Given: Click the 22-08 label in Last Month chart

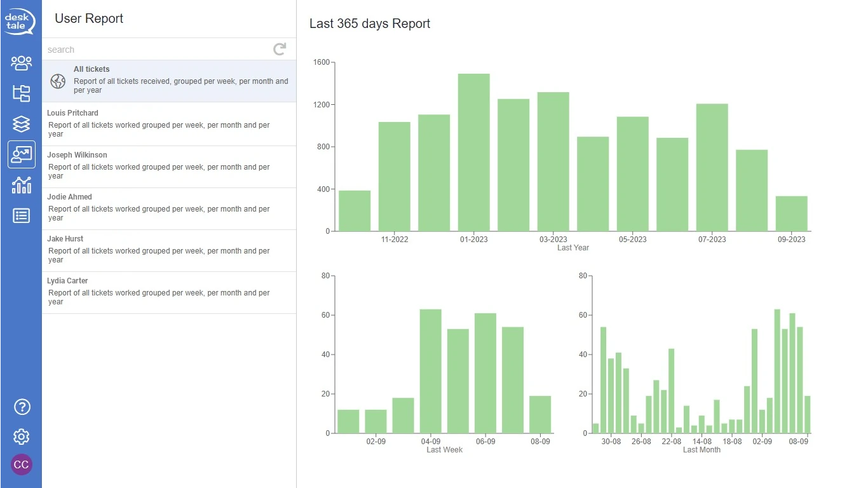Looking at the screenshot, I should [x=672, y=442].
